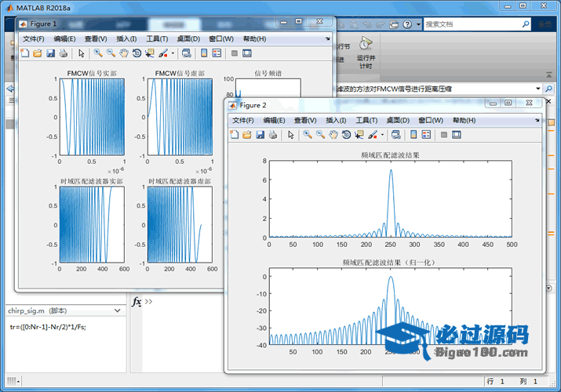Image resolution: width=561 pixels, height=392 pixels.
Task: Open 查看(V) menu in Figure 2
Action: tap(305, 121)
